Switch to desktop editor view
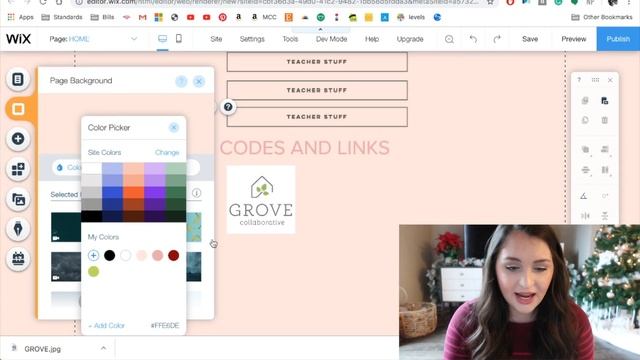This screenshot has width=640, height=360. 162,39
